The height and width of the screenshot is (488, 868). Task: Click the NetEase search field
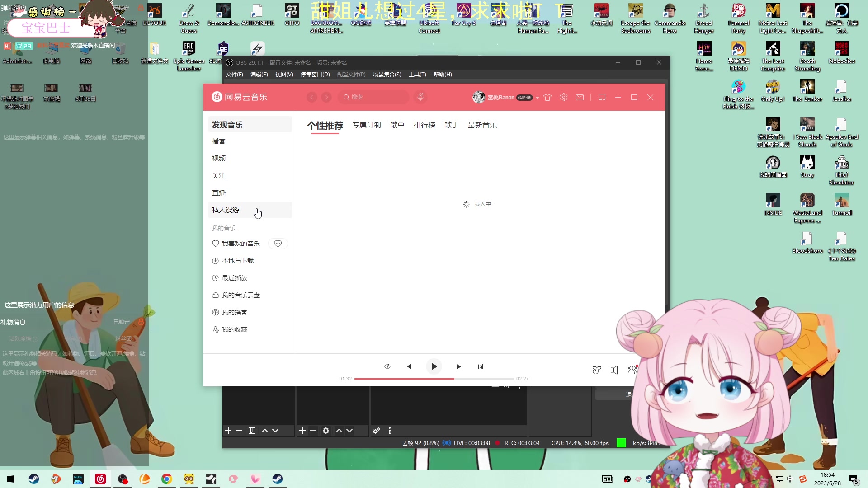click(x=374, y=97)
